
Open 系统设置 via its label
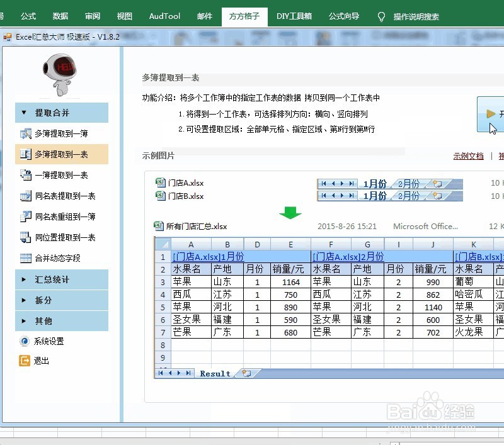[49, 341]
